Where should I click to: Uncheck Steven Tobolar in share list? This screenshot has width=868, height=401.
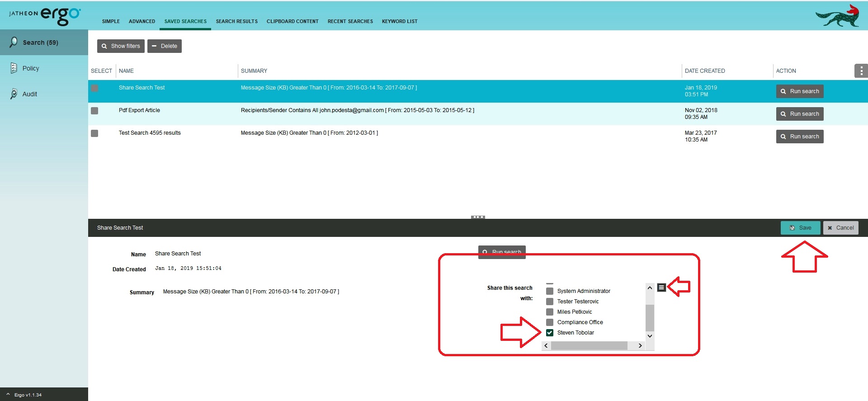550,333
